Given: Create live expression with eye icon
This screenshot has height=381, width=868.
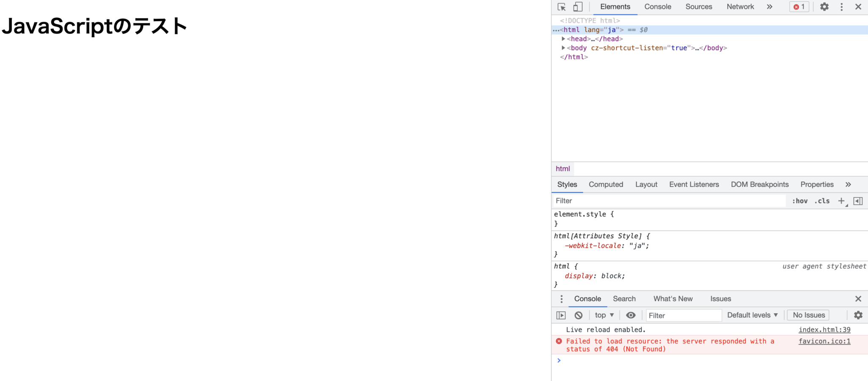Looking at the screenshot, I should (x=631, y=315).
